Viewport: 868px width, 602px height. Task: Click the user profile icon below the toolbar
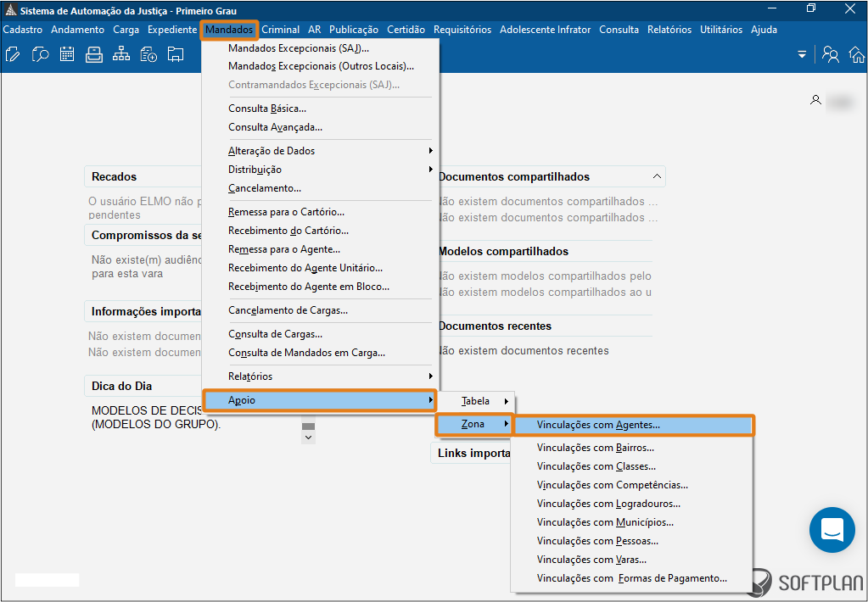(815, 100)
